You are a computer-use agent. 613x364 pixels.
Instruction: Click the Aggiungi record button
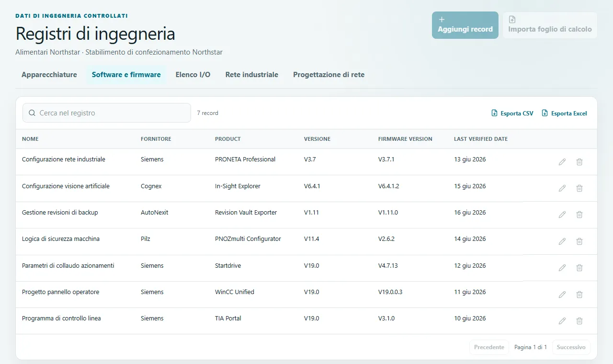tap(465, 25)
